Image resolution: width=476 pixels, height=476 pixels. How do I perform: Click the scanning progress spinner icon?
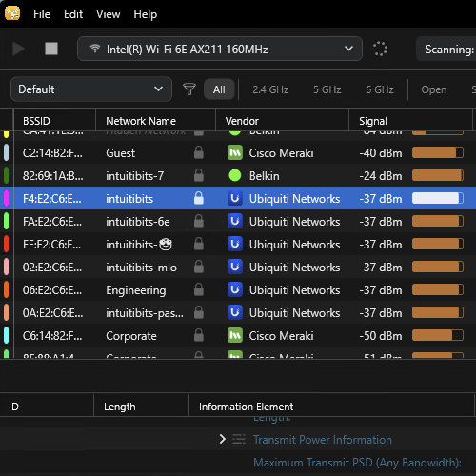click(x=380, y=49)
